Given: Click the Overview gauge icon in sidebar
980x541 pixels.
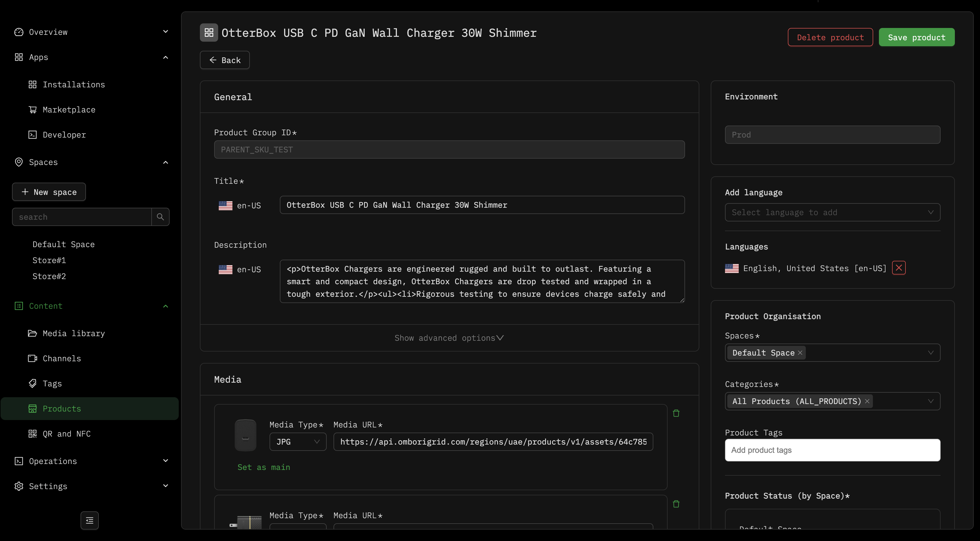Looking at the screenshot, I should click(19, 32).
